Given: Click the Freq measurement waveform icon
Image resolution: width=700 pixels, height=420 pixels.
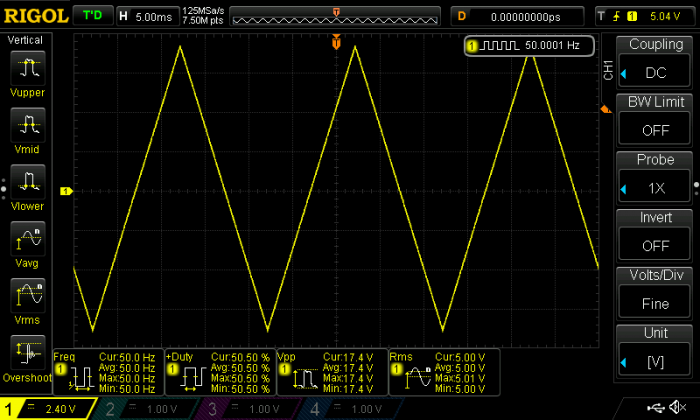Looking at the screenshot, I should pyautogui.click(x=81, y=379).
